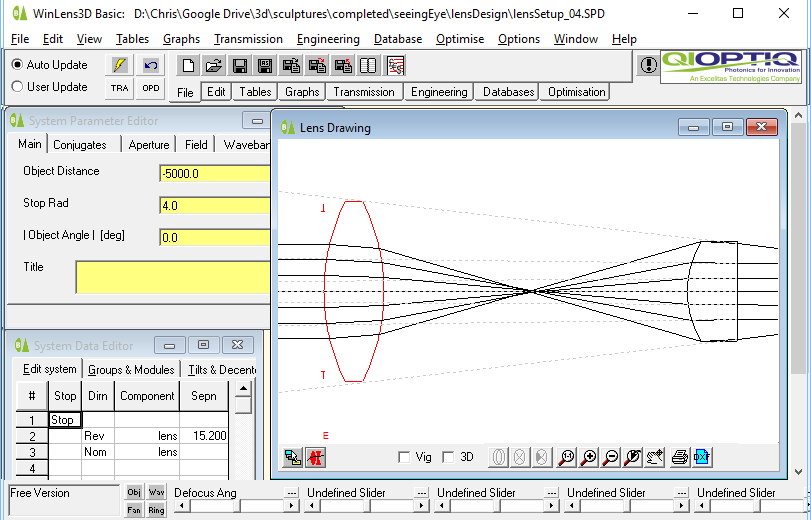Open the Defocus Ang slider options button

[291, 493]
